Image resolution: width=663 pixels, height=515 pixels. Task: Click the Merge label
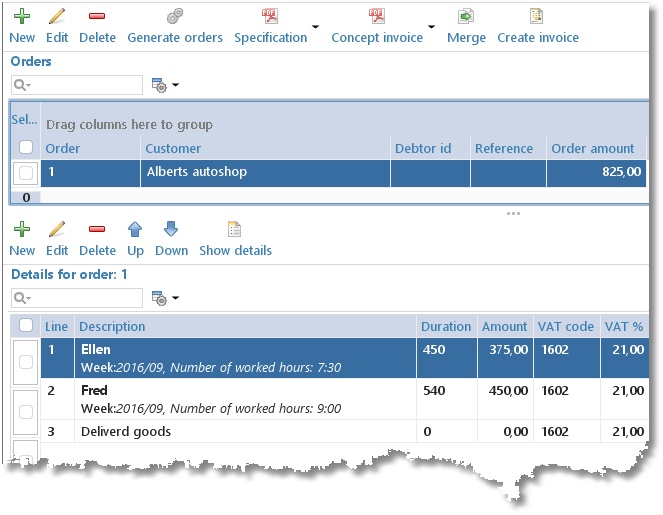[x=466, y=38]
